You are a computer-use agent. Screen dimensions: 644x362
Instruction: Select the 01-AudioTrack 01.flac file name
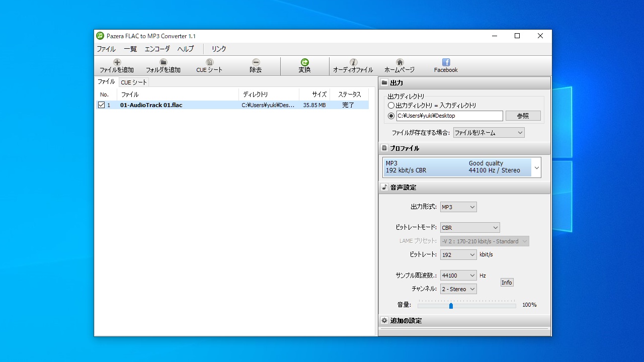click(x=151, y=105)
